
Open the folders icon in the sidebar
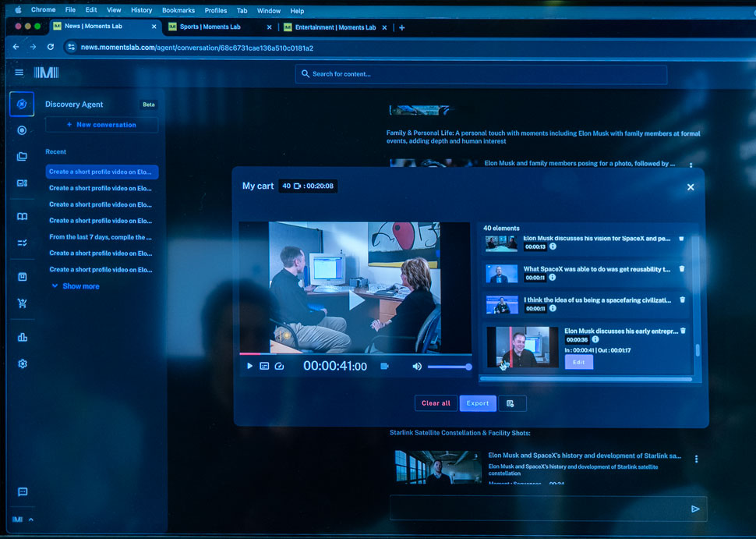tap(22, 156)
